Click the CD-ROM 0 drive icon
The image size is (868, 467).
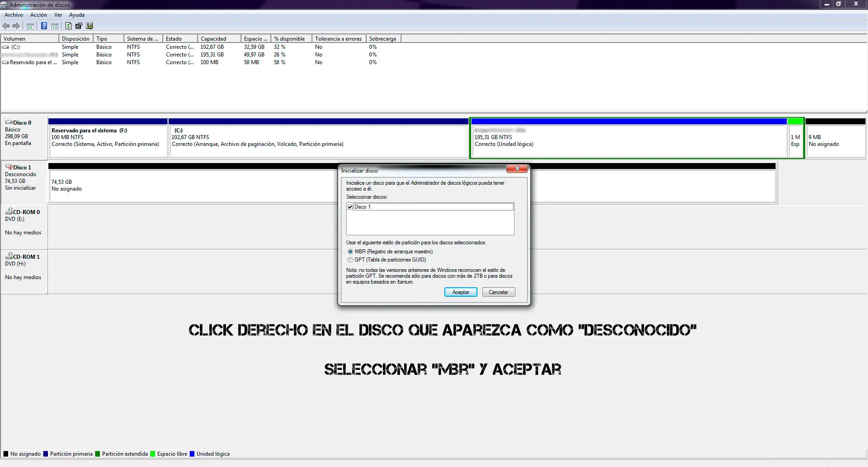(9, 211)
